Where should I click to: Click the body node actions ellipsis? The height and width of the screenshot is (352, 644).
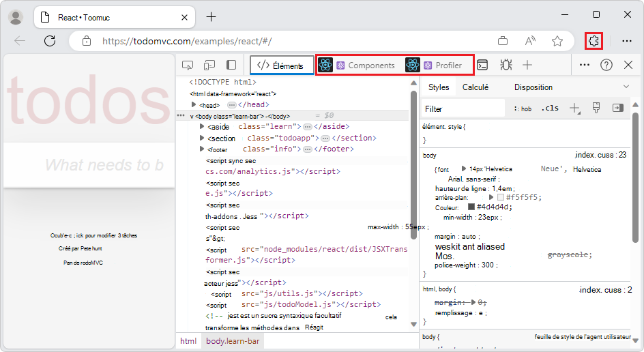tap(181, 116)
